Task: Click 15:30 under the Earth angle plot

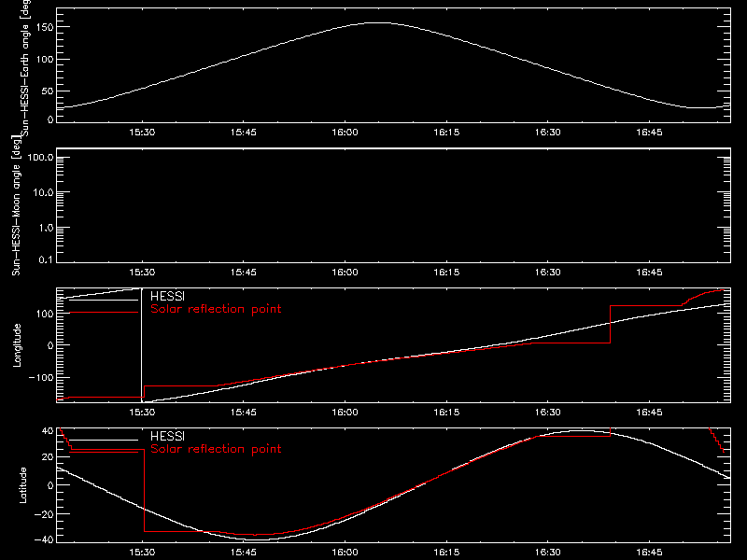Action: [x=142, y=133]
